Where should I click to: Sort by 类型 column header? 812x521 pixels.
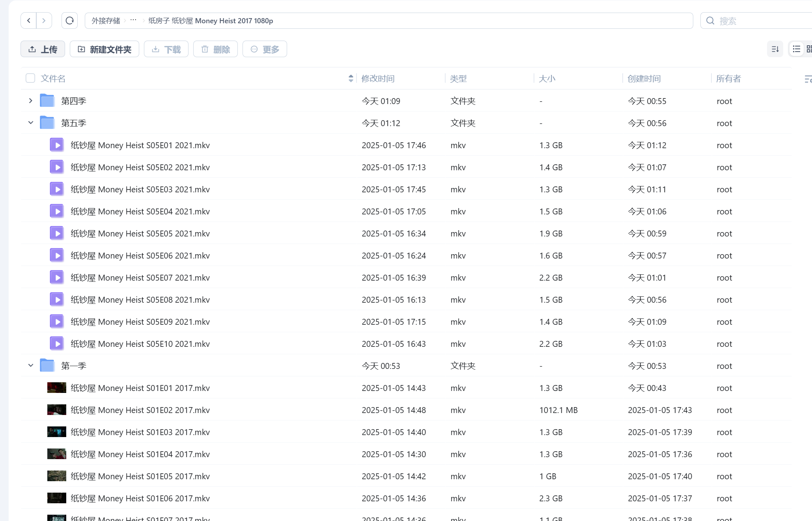pyautogui.click(x=458, y=78)
